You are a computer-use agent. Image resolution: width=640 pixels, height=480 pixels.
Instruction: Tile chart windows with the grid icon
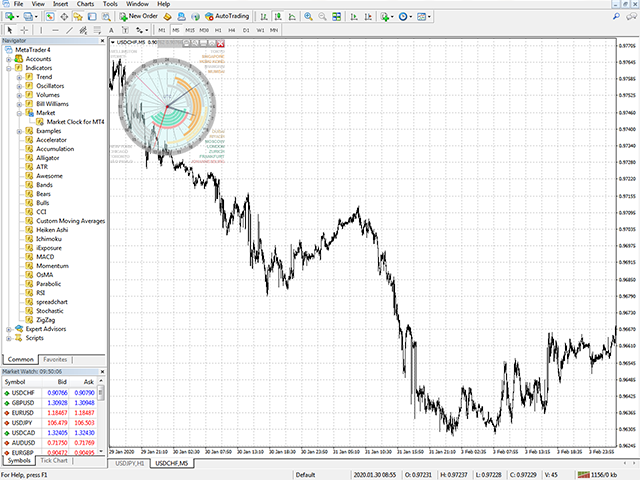point(337,16)
